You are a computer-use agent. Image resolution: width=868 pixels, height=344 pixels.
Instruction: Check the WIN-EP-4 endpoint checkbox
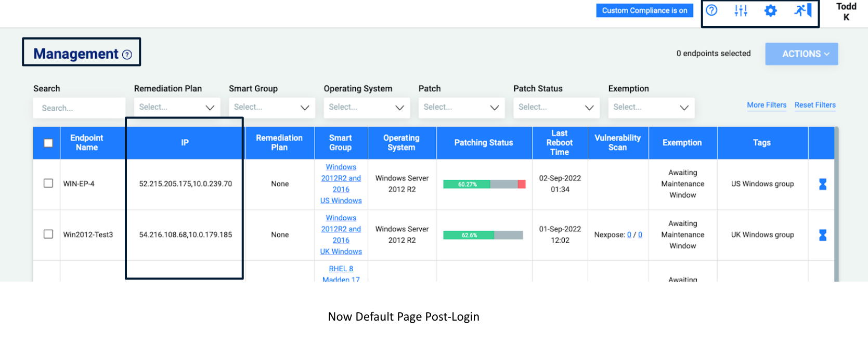48,183
